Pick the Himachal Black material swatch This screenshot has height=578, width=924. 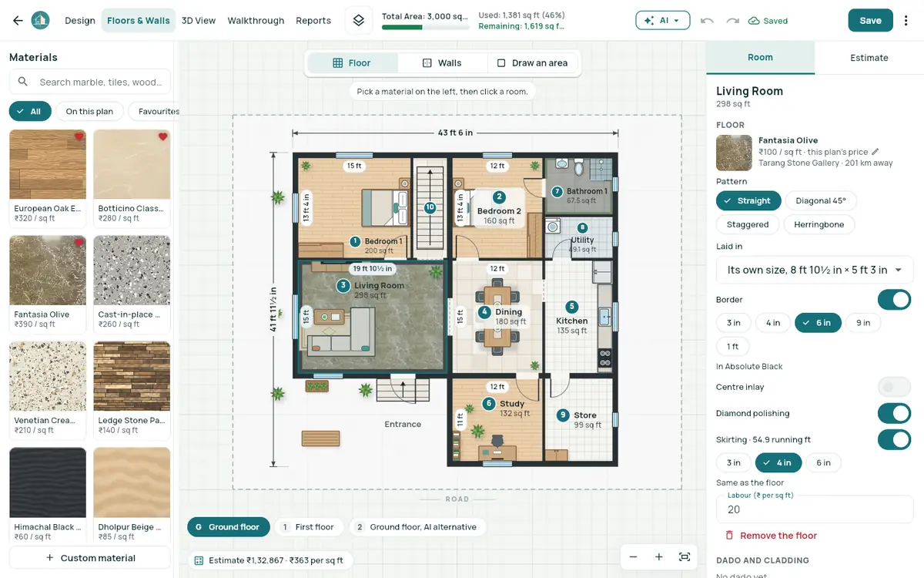[x=48, y=484]
